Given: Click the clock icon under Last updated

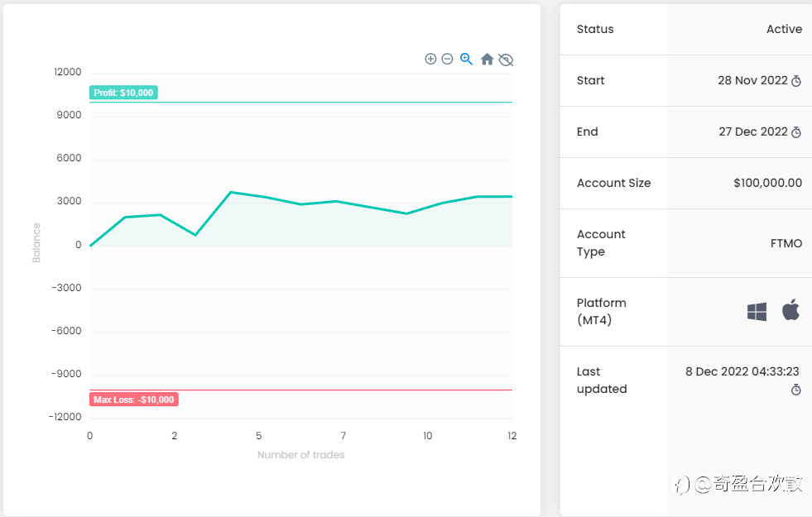Looking at the screenshot, I should pos(796,390).
